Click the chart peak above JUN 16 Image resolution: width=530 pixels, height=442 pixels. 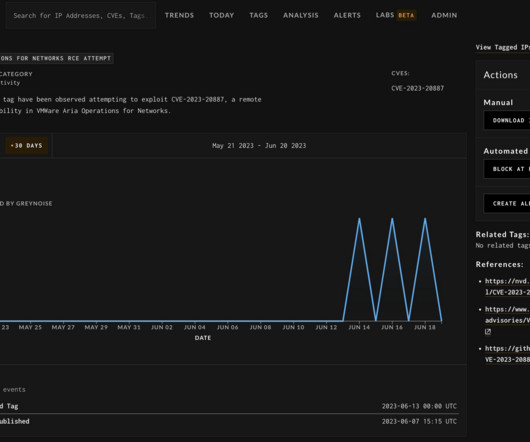pyautogui.click(x=392, y=219)
